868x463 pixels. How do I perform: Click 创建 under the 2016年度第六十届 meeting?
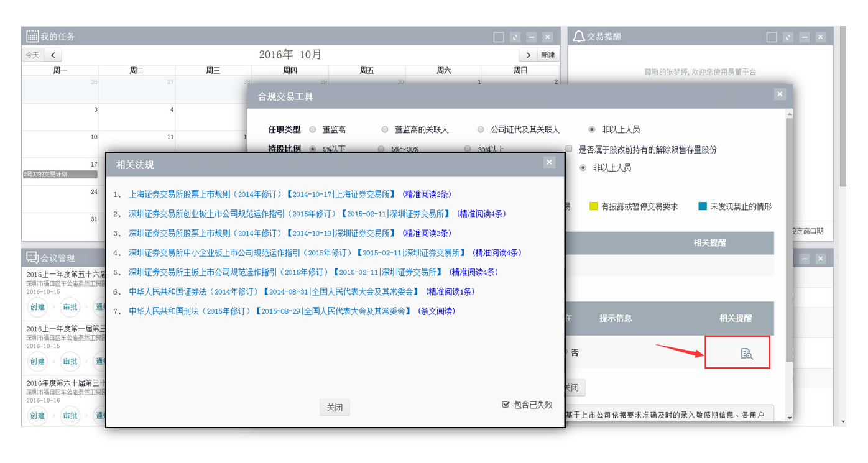37,416
